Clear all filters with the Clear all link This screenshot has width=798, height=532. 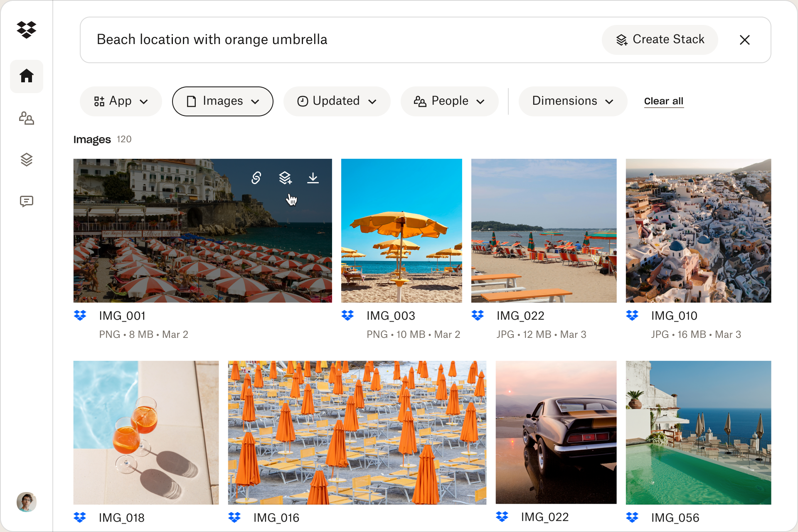coord(664,101)
